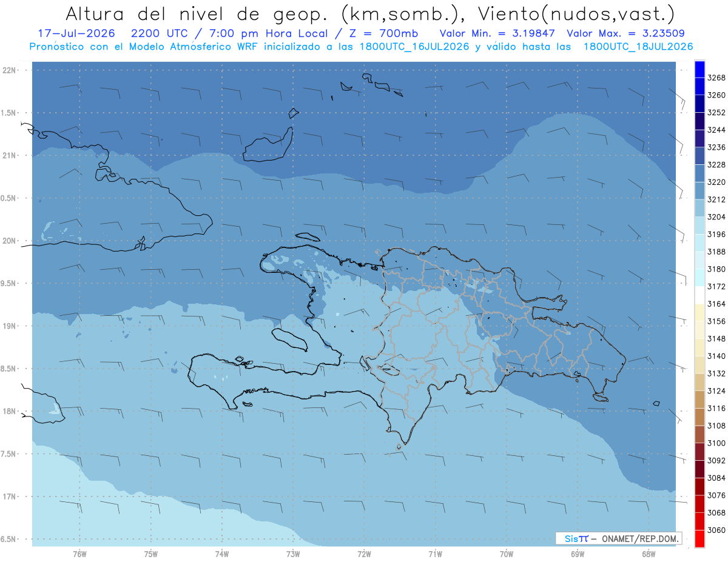Click the colorbar swatch between 3260 and 3268

(699, 86)
